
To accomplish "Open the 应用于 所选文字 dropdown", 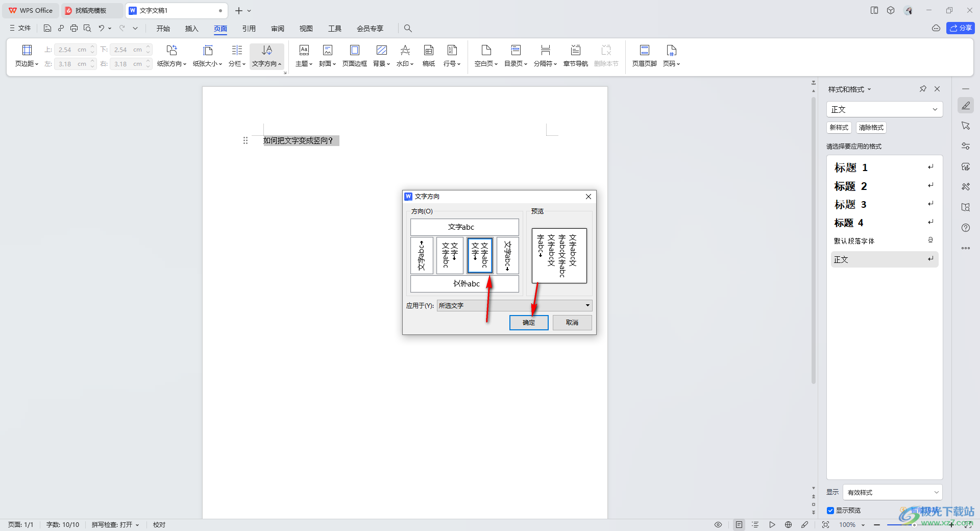I will [514, 305].
